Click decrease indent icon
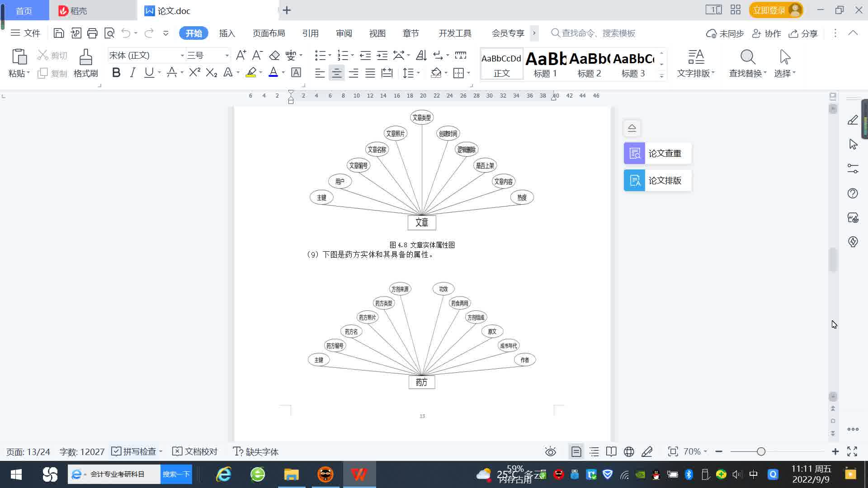The width and height of the screenshot is (868, 488). 365,55
